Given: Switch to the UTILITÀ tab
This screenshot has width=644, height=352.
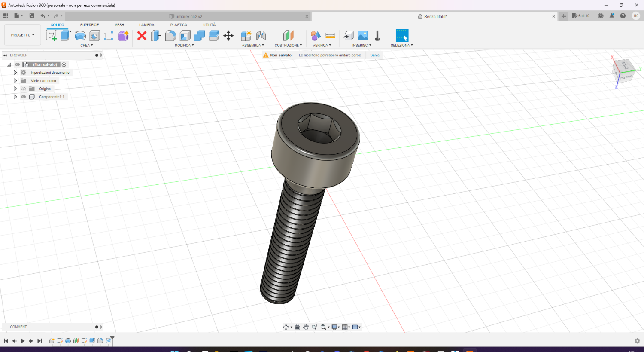Looking at the screenshot, I should pos(210,25).
